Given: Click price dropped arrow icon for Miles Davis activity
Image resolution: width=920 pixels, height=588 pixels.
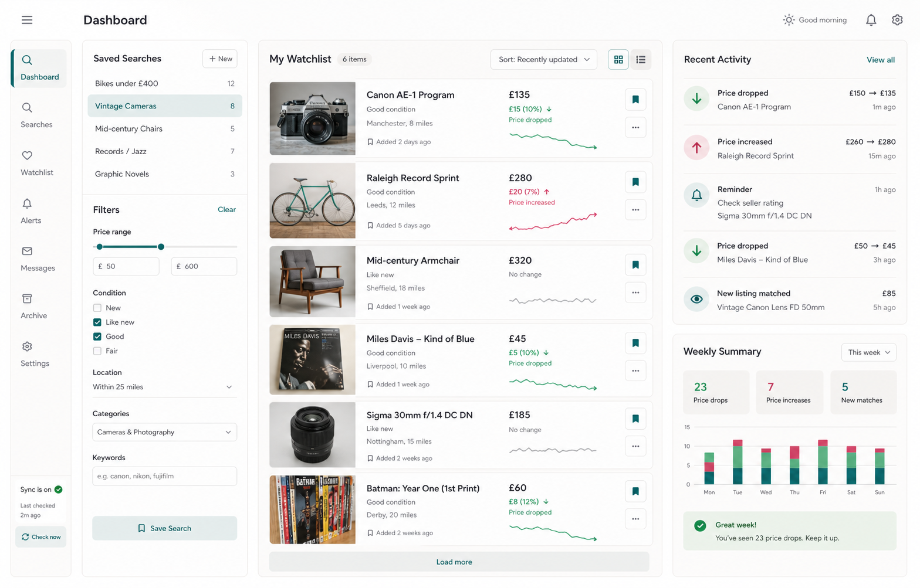Looking at the screenshot, I should 696,251.
